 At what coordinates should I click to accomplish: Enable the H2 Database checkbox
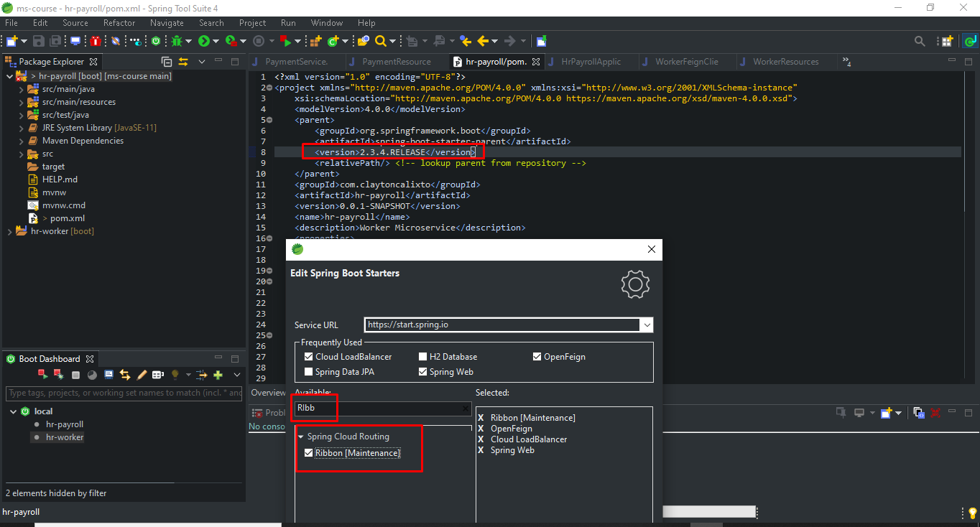[423, 357]
